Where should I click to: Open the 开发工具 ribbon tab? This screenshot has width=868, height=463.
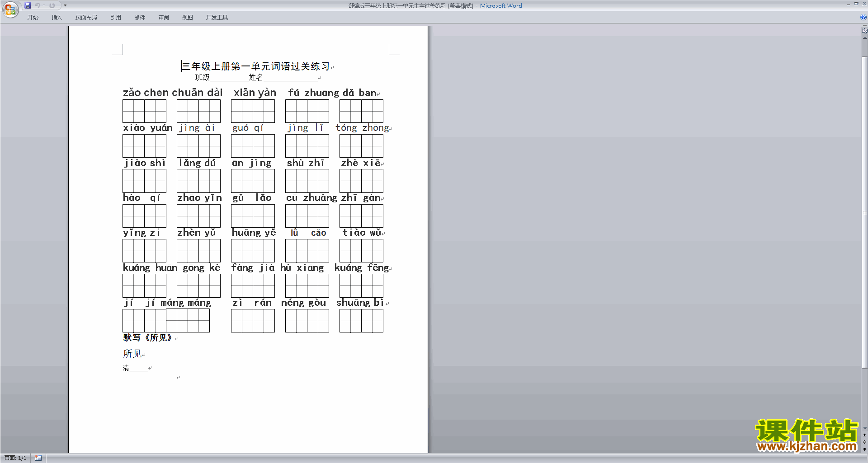(x=217, y=18)
